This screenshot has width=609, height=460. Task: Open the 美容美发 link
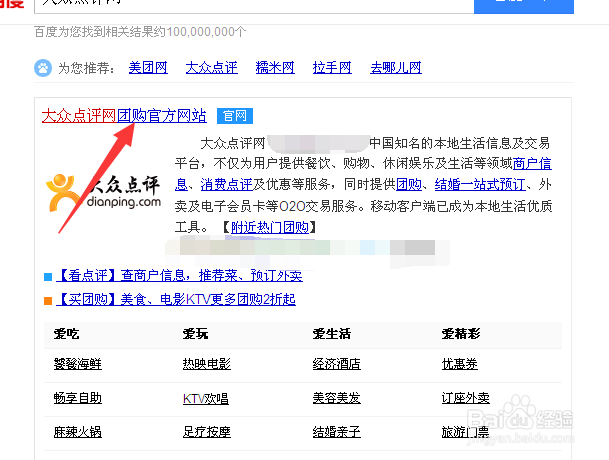click(336, 398)
